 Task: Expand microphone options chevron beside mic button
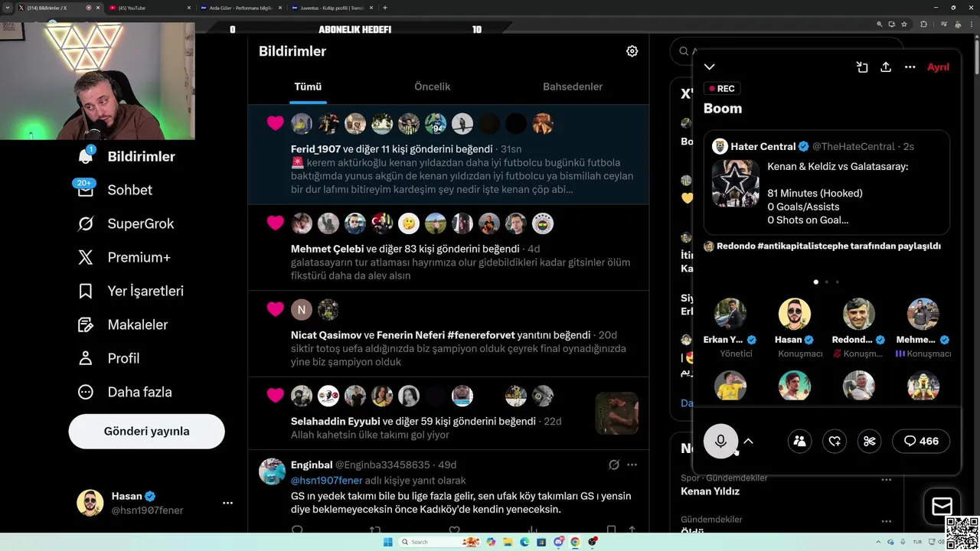click(749, 441)
